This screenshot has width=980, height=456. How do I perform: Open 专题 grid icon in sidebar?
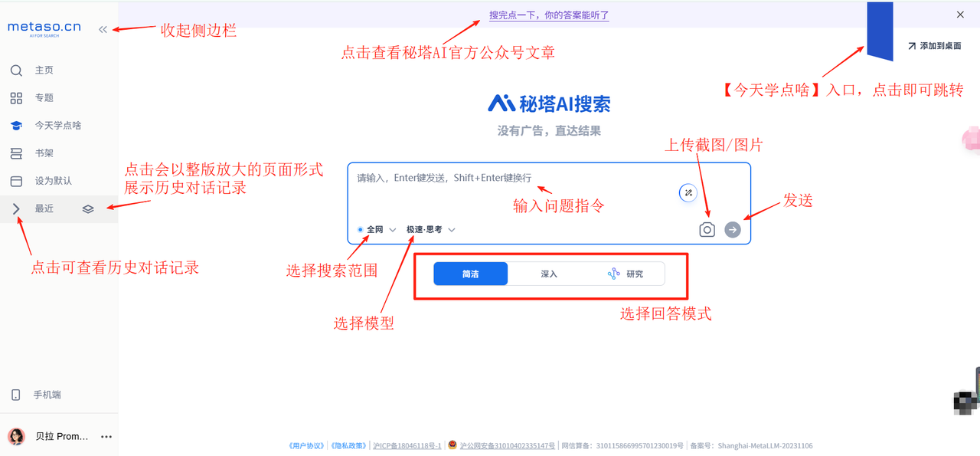tap(16, 98)
